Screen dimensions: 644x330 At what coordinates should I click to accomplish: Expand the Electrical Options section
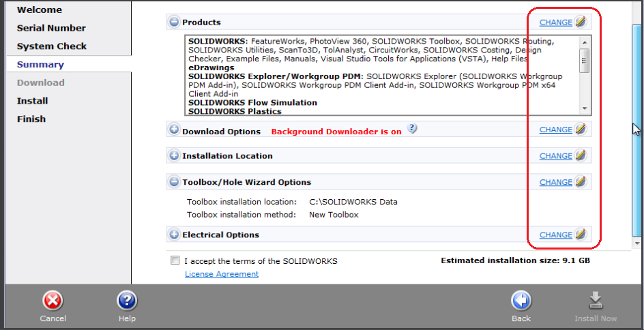tap(174, 235)
